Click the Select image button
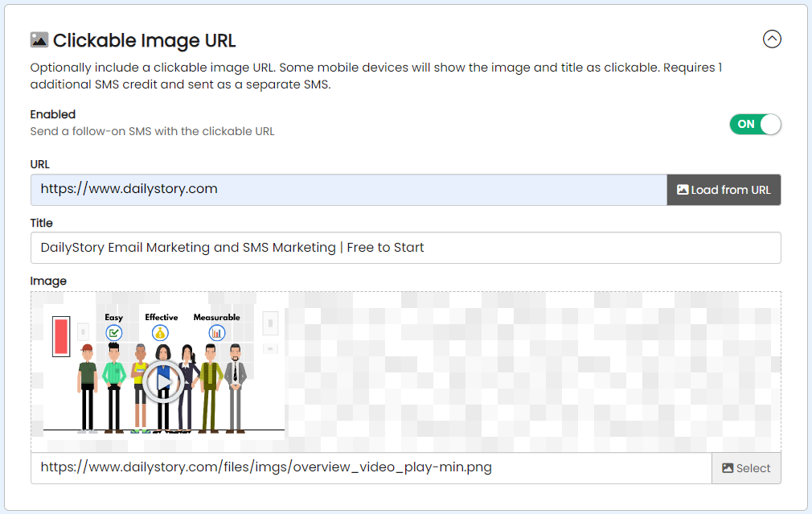The width and height of the screenshot is (812, 514). (x=746, y=468)
